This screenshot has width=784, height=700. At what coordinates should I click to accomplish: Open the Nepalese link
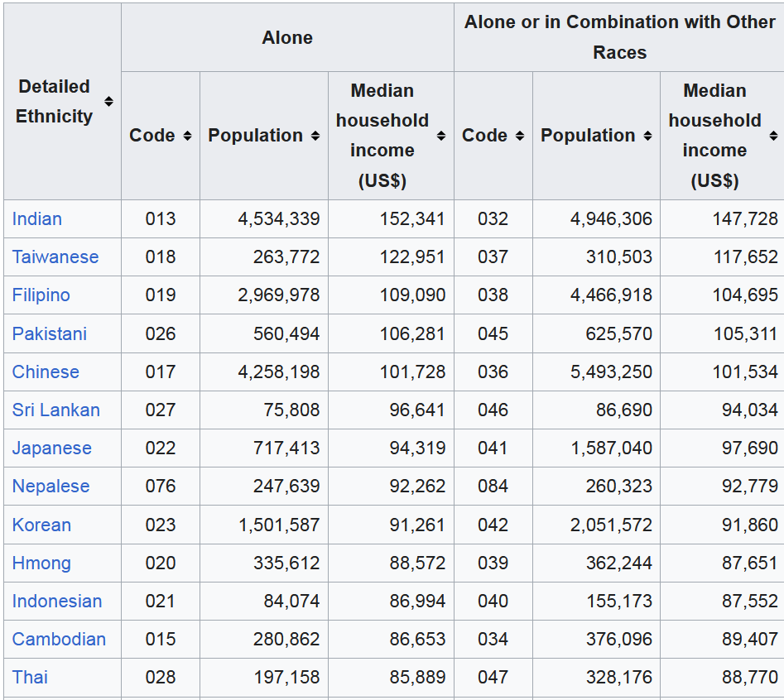51,486
